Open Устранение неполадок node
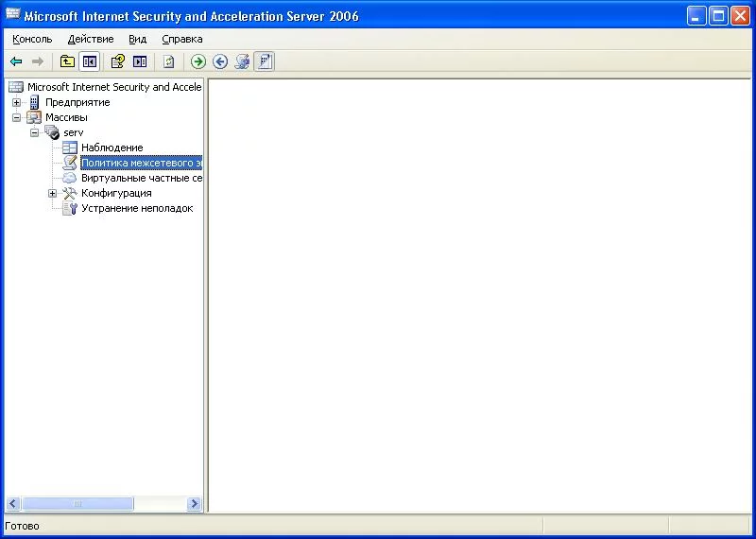This screenshot has height=539, width=756. tap(137, 208)
